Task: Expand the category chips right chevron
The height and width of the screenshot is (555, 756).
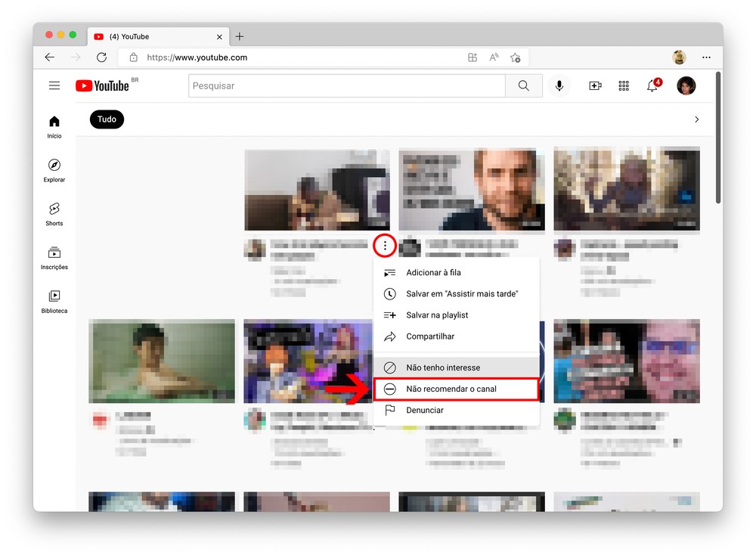Action: [696, 119]
